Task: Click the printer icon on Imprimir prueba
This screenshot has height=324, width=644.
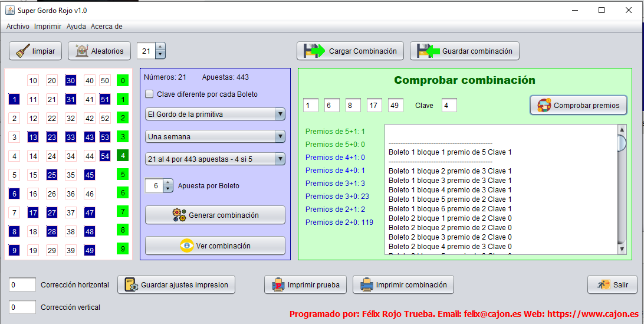Action: click(279, 284)
